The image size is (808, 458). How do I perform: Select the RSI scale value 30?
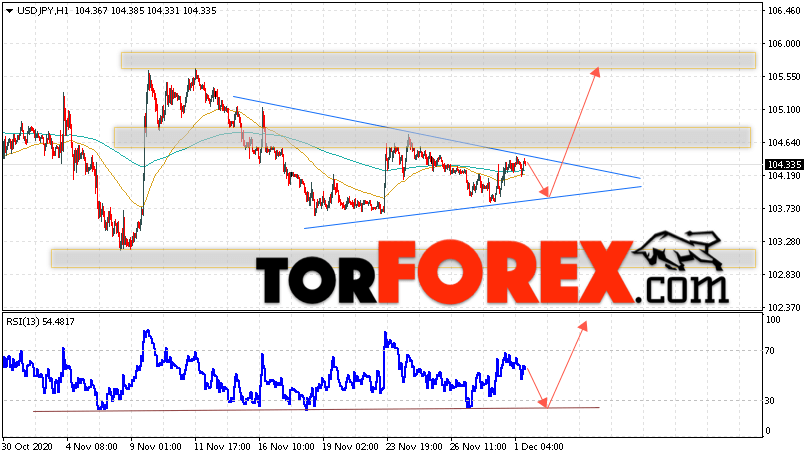coord(770,400)
